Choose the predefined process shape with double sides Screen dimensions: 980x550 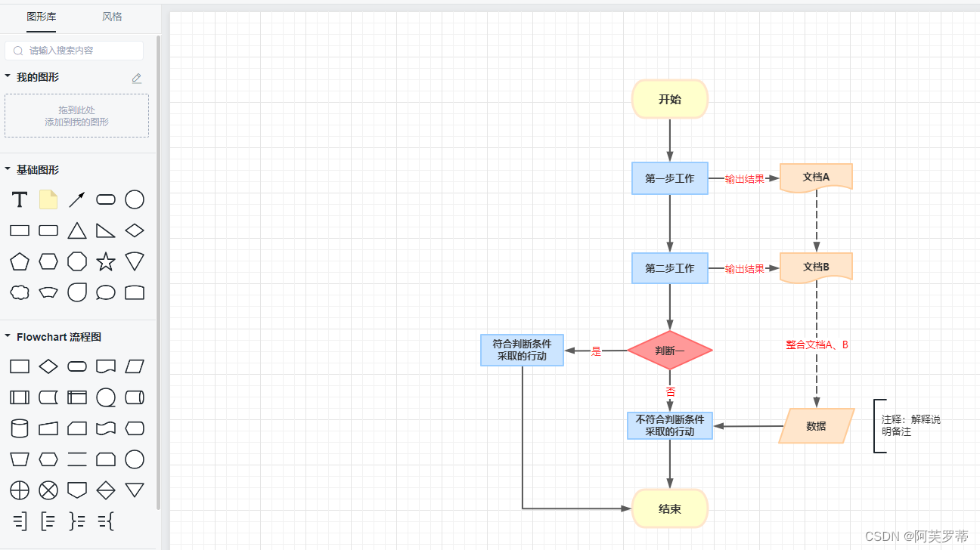pos(20,397)
